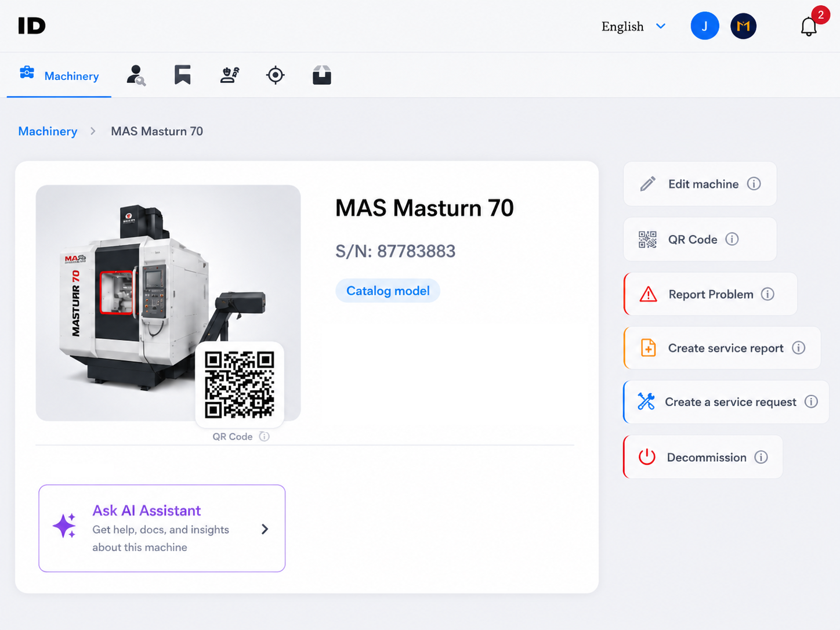This screenshot has width=840, height=630.
Task: Click MAS Masturn 70 breadcrumb text
Action: point(157,131)
